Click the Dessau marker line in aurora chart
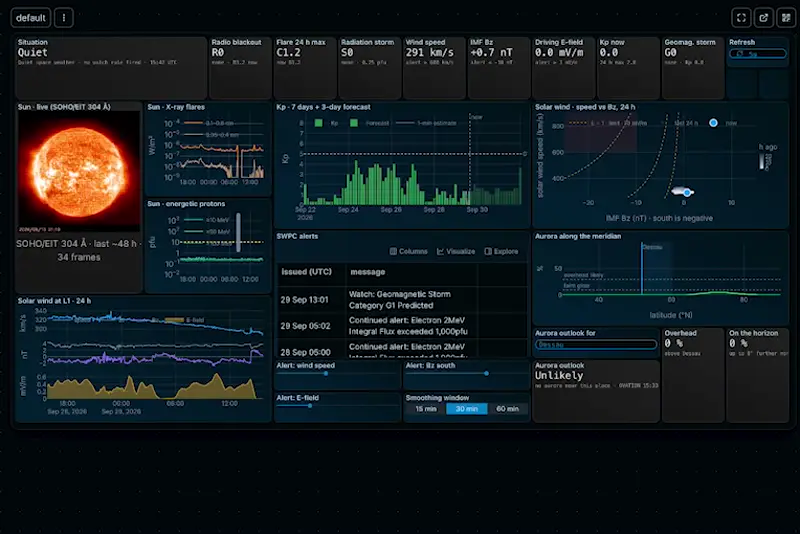Viewport: 800px width, 534px height. coord(642,269)
